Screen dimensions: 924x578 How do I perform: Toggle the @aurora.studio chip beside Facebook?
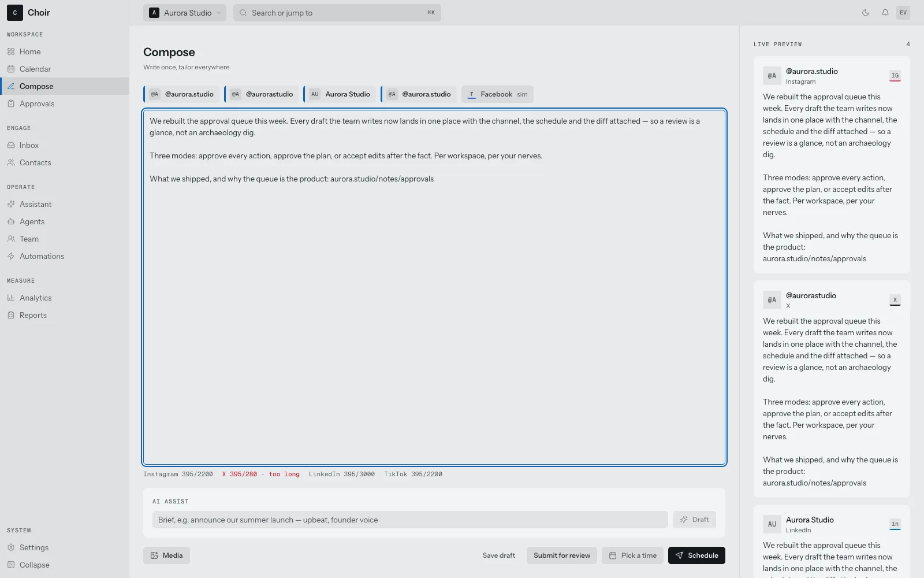pos(419,94)
